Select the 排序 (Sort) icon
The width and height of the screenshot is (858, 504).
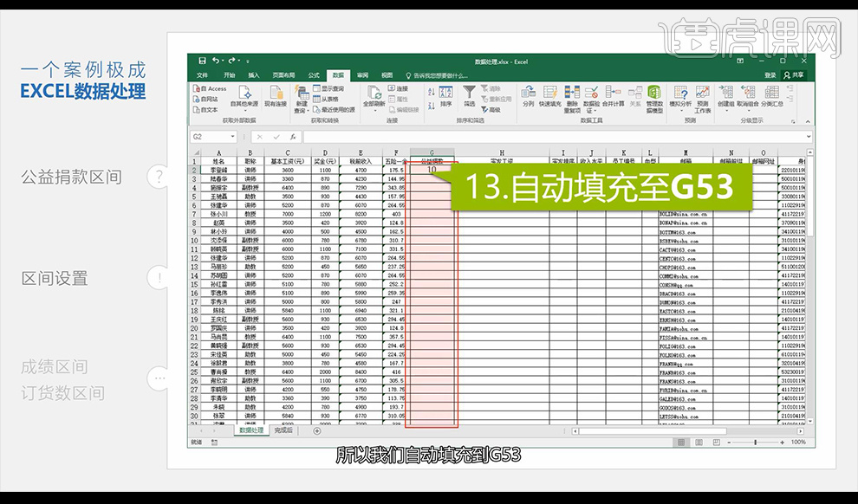coord(444,91)
